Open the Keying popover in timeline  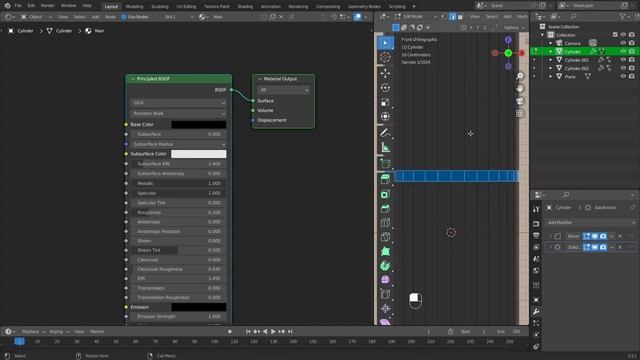coord(58,332)
